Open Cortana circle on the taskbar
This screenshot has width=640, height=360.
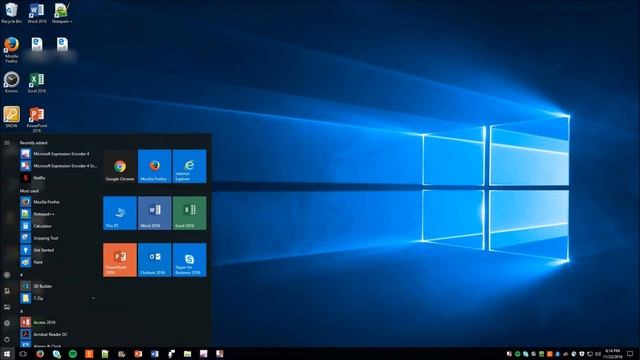point(23,354)
